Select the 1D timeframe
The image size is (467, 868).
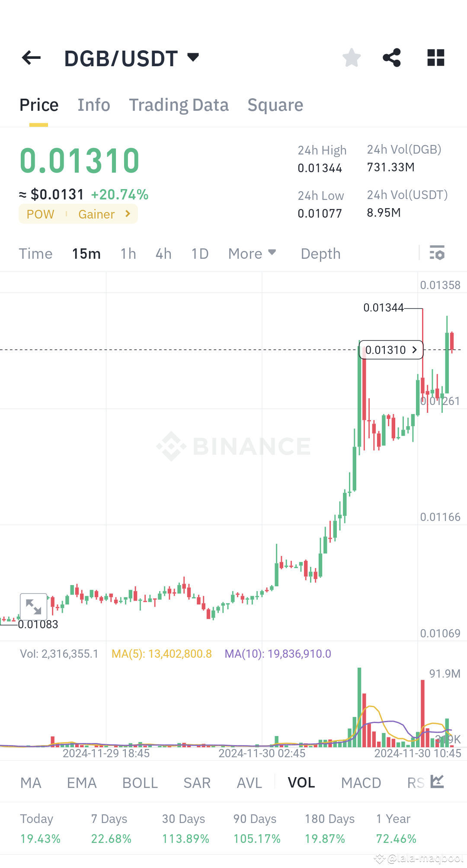(x=199, y=254)
